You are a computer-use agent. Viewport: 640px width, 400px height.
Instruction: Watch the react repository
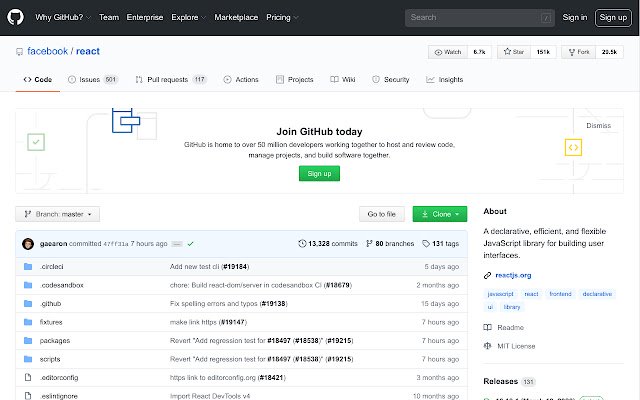tap(448, 52)
